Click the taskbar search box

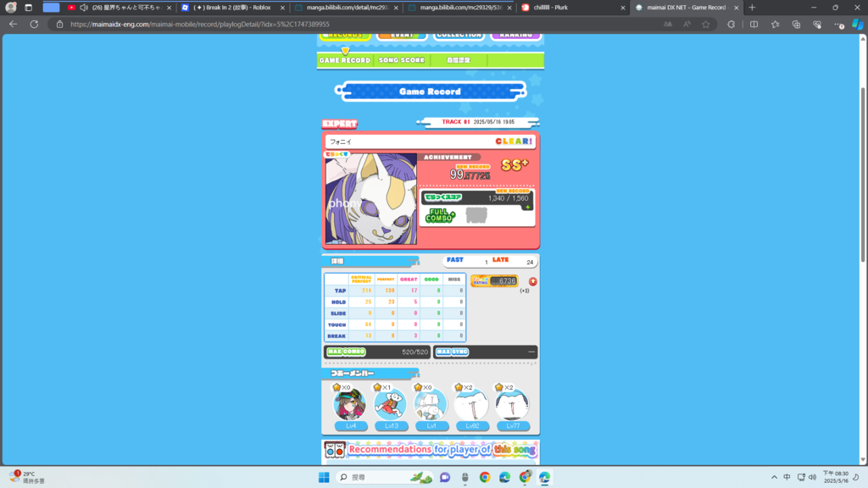[385, 477]
